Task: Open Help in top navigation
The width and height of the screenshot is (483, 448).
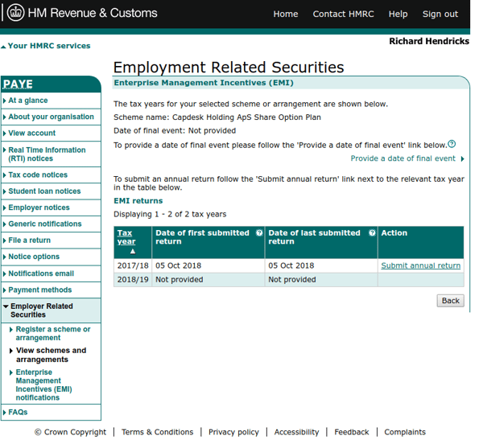Action: 398,14
